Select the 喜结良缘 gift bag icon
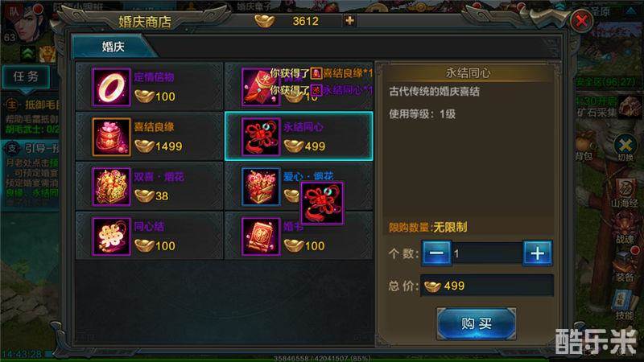The height and width of the screenshot is (362, 644). [111, 137]
